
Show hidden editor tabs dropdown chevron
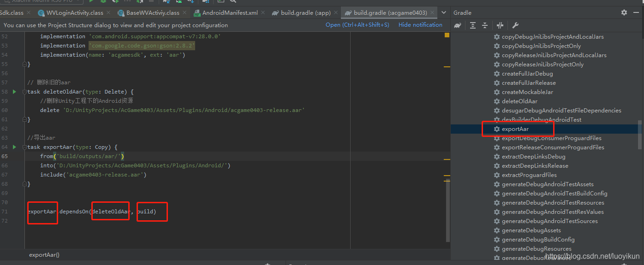pyautogui.click(x=444, y=12)
